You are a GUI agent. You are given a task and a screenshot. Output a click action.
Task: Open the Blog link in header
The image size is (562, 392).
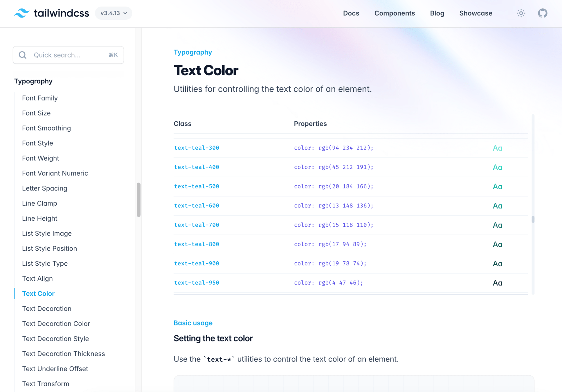(x=437, y=13)
